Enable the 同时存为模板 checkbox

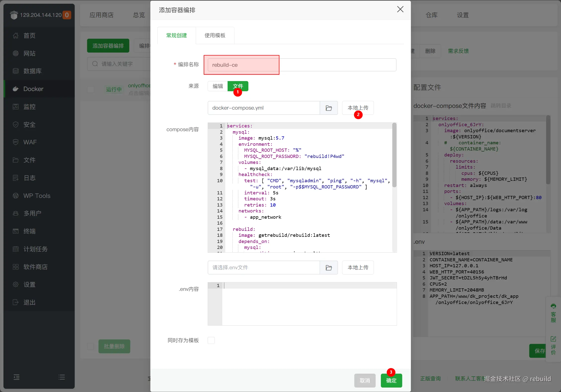211,340
